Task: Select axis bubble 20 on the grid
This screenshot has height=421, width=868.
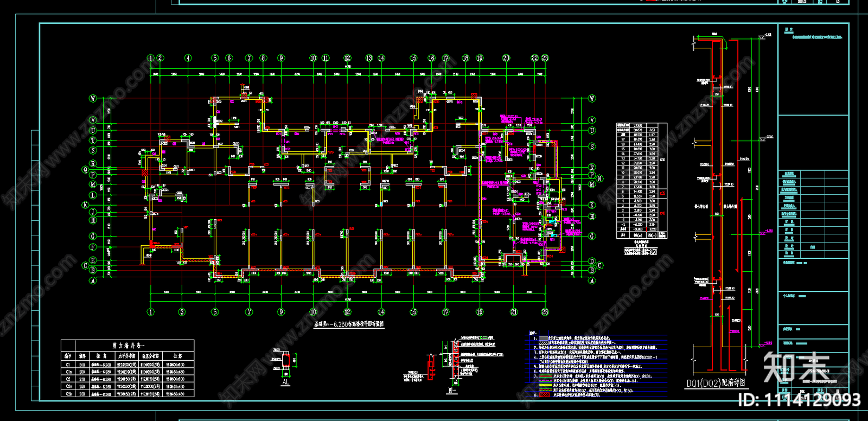Action: pos(506,58)
